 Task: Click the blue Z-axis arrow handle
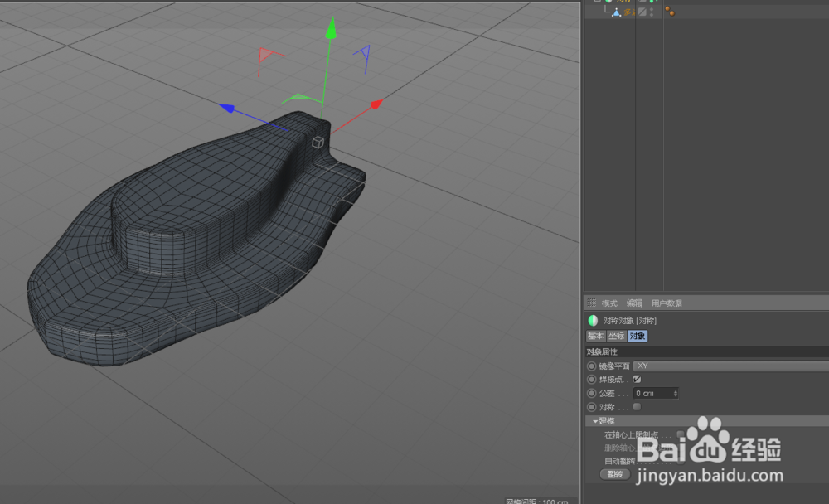[227, 108]
